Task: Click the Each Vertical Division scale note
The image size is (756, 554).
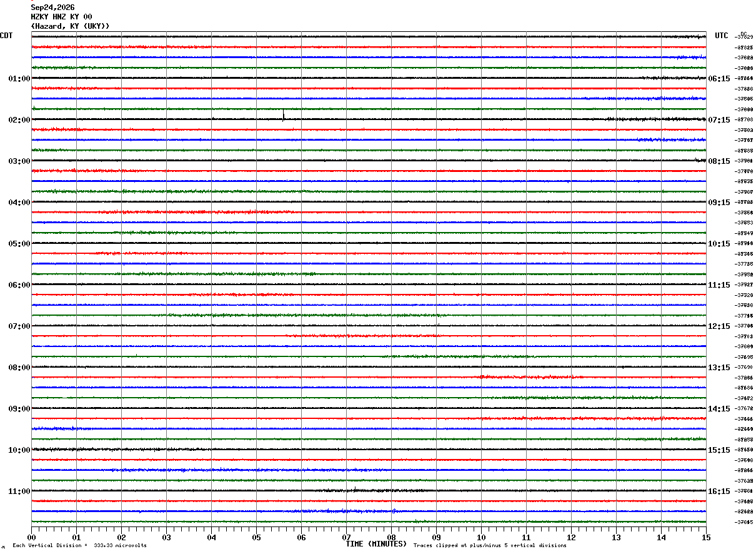Action: (80, 546)
